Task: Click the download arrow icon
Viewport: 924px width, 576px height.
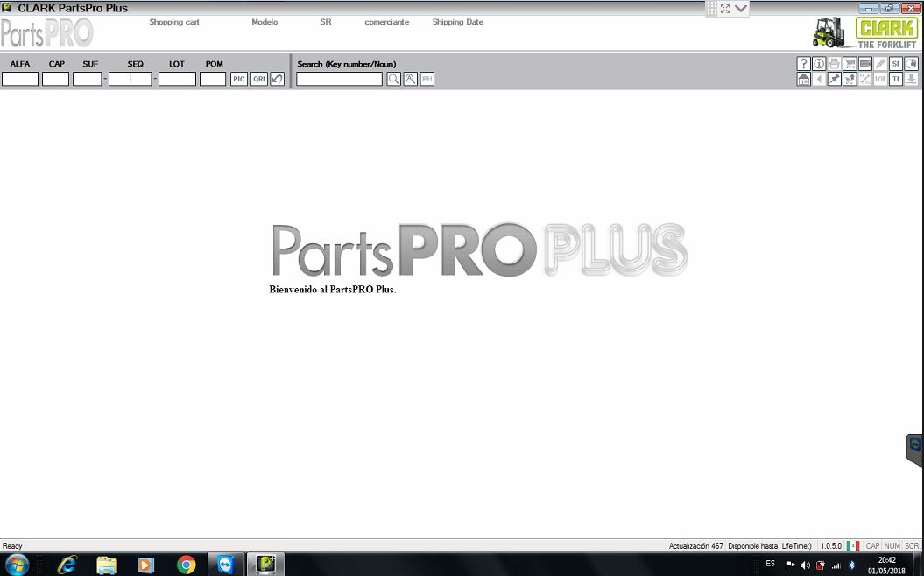Action: click(911, 79)
